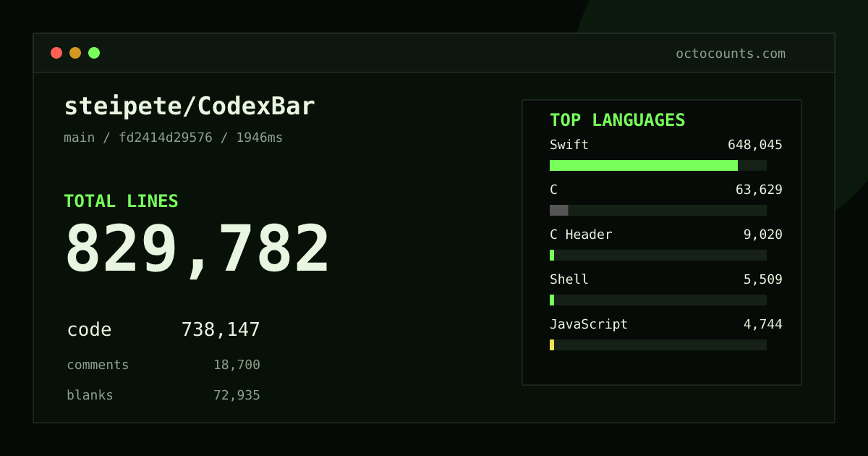Click the JavaScript line count 4,744
868x456 pixels.
(x=763, y=324)
